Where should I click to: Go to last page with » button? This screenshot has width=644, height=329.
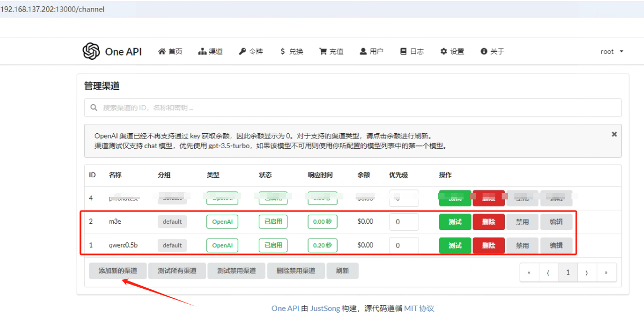pyautogui.click(x=606, y=272)
